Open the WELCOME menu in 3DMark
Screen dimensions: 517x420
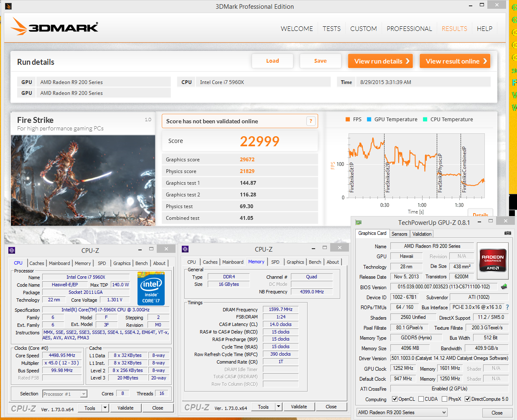point(297,28)
